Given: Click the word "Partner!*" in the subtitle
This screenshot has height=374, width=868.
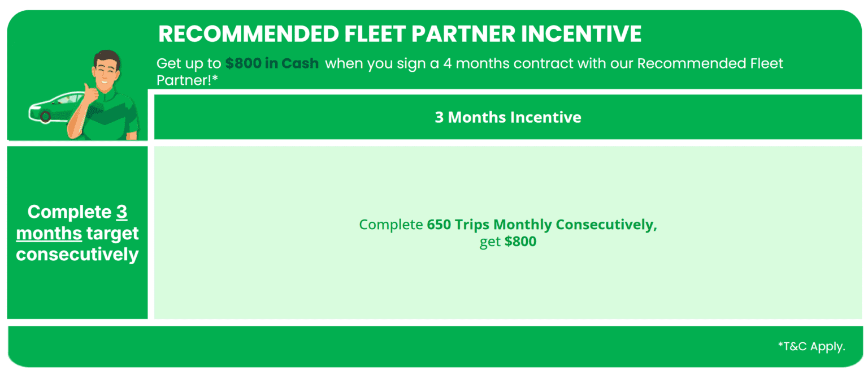Looking at the screenshot, I should (187, 80).
